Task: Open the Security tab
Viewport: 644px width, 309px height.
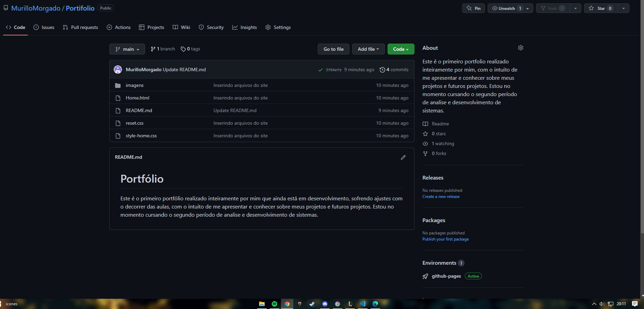Action: (x=211, y=27)
